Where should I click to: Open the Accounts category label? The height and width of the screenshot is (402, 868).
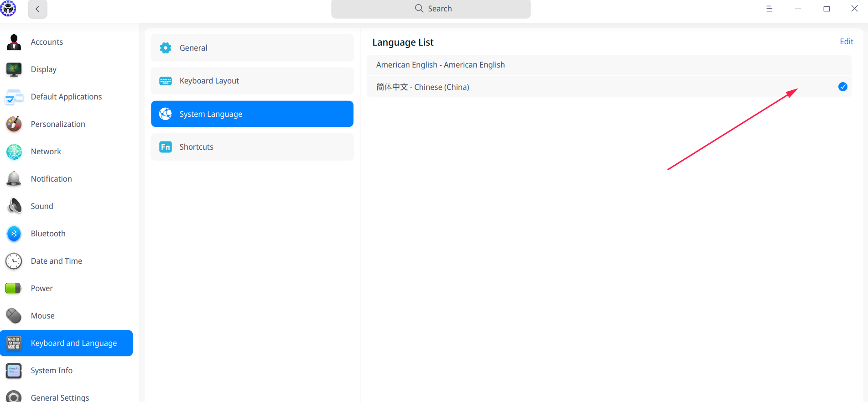(47, 42)
